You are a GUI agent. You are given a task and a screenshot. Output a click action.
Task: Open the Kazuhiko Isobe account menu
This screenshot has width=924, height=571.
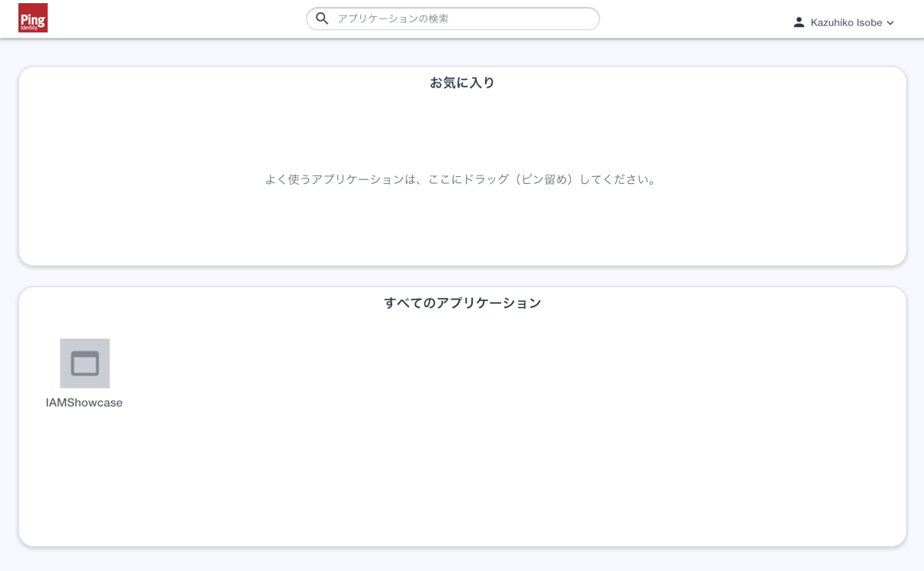[844, 22]
